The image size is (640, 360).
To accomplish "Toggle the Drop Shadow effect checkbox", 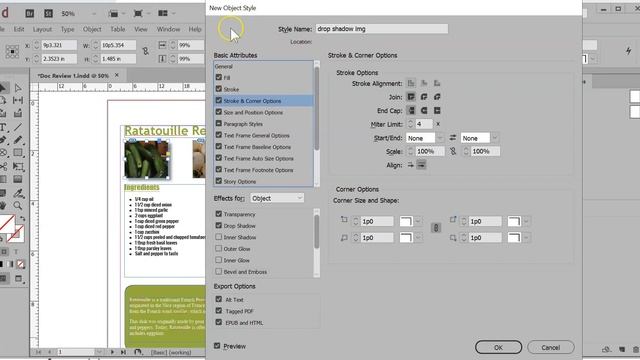I will point(219,225).
